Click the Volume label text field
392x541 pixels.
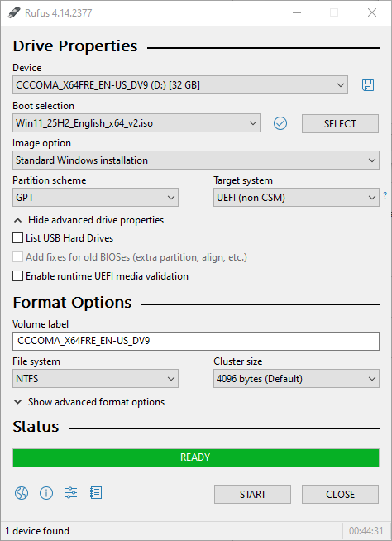[x=196, y=341]
